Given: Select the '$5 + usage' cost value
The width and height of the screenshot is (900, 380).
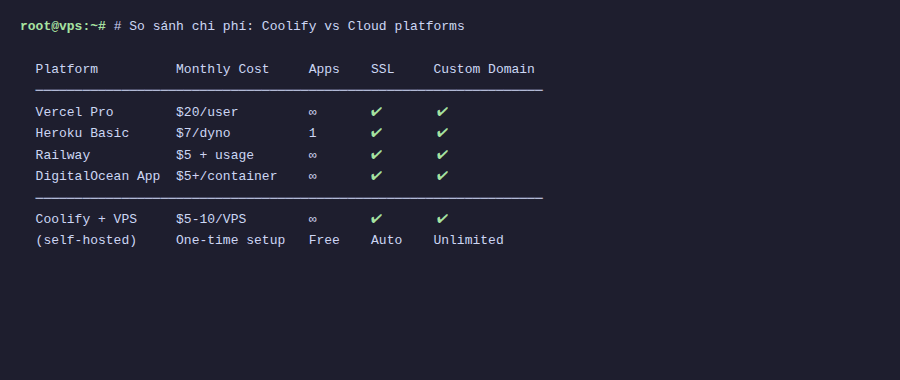Looking at the screenshot, I should pos(215,156).
